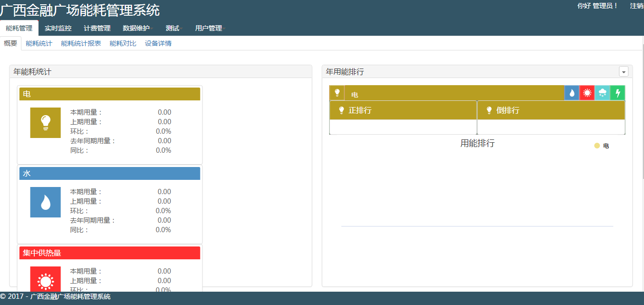Click the light bulb icon beside 电 header

[337, 93]
